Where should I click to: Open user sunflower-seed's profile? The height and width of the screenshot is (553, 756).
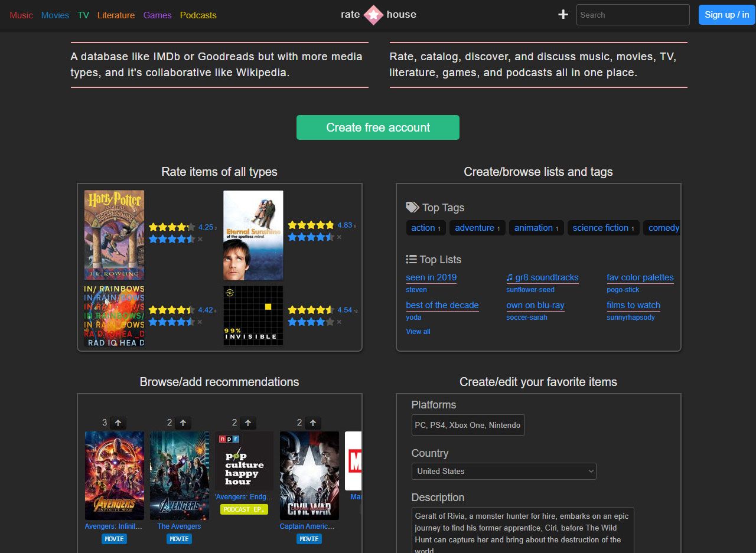click(x=530, y=290)
